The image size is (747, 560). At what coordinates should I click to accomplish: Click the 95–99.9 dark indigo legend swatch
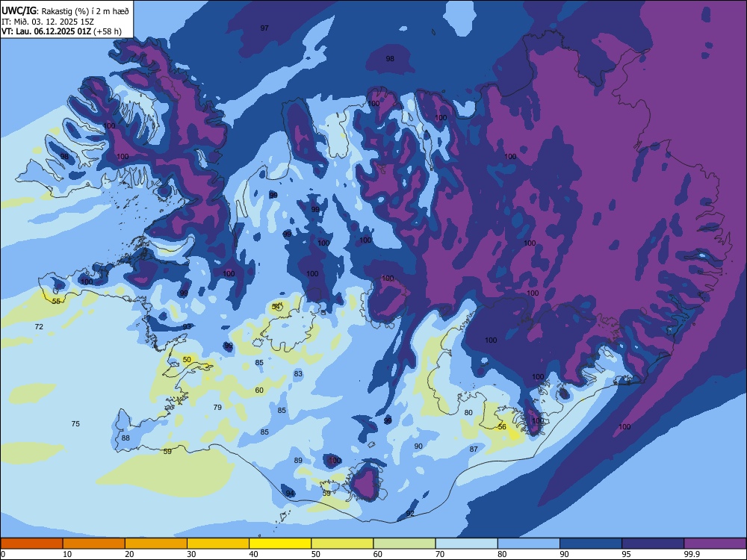pos(653,544)
